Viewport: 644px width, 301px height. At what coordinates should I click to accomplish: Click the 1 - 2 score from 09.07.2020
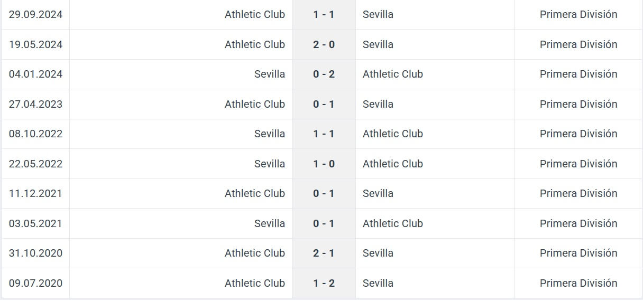[x=324, y=283]
